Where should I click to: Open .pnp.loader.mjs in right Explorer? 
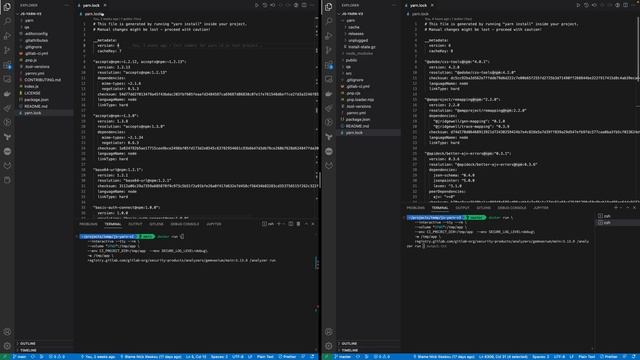point(360,100)
